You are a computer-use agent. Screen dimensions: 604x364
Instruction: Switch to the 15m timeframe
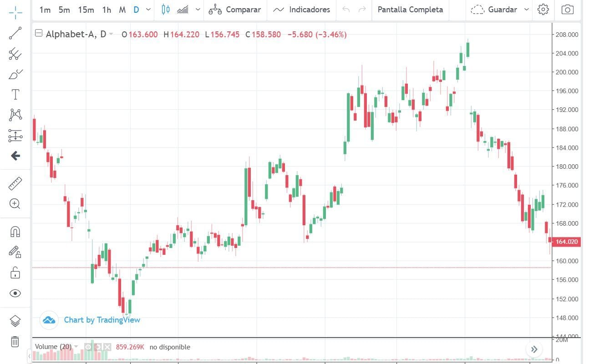click(x=86, y=10)
